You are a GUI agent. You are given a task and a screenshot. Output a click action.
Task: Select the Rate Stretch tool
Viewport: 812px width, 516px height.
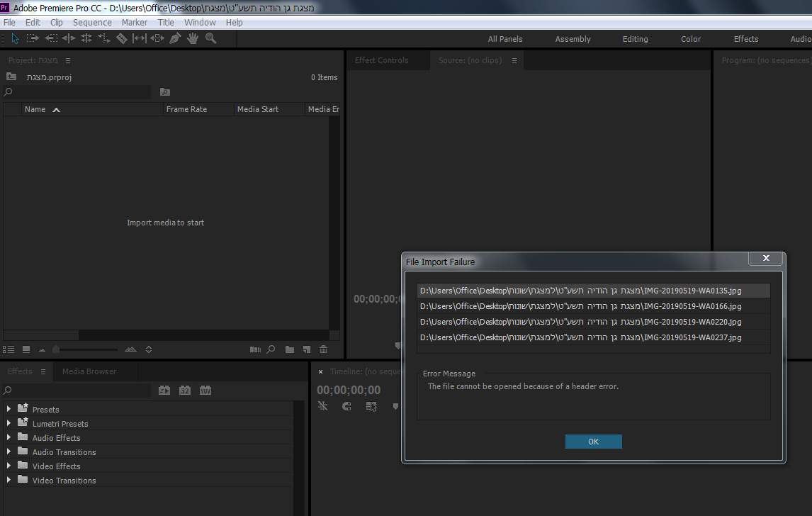[x=104, y=38]
